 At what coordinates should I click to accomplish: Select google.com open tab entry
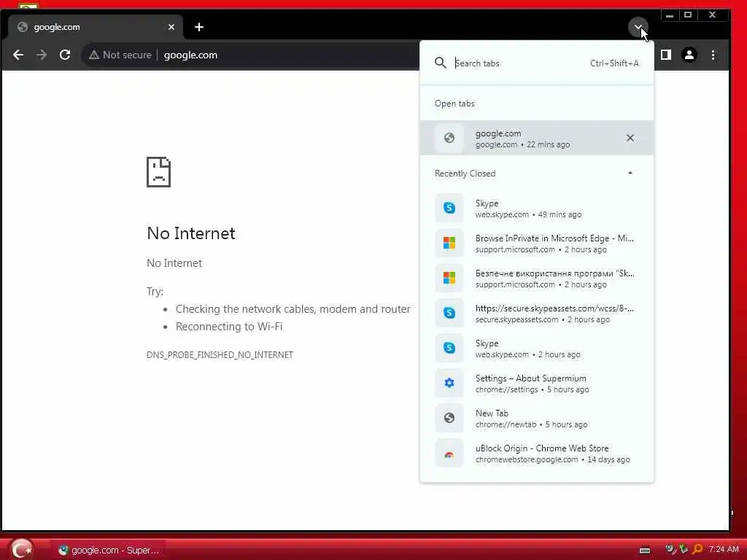[536, 138]
